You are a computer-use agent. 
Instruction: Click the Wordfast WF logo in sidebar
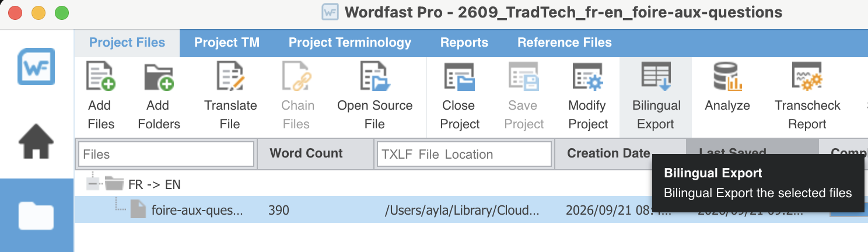tap(36, 66)
